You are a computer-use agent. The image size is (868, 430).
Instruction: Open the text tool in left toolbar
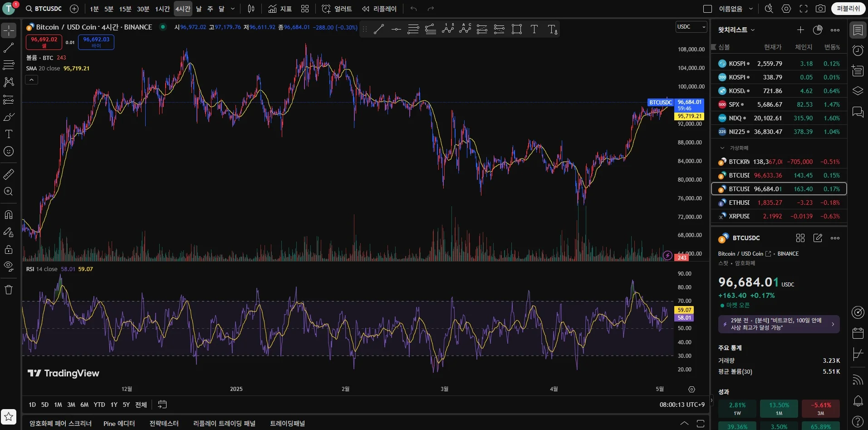(x=9, y=134)
